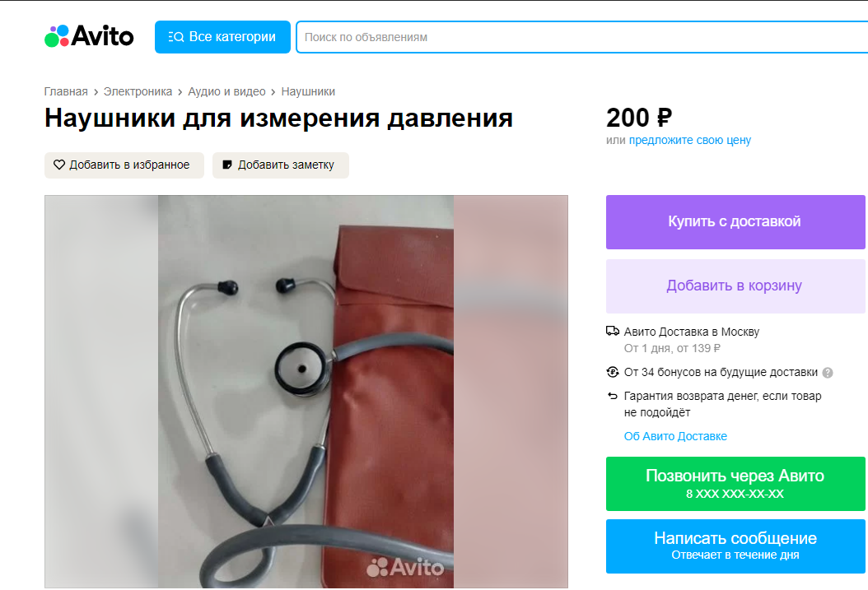Click the Позвонить через Авито button
This screenshot has width=868, height=590.
(x=735, y=484)
